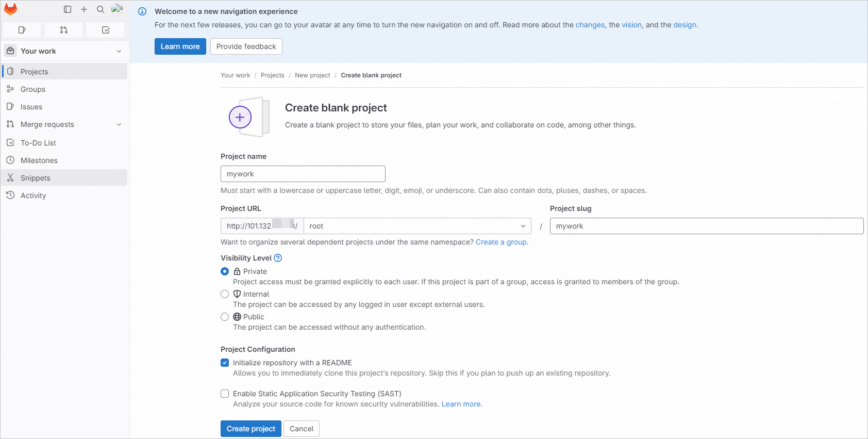Click Visibility Level help question icon
The height and width of the screenshot is (439, 868).
pyautogui.click(x=278, y=258)
